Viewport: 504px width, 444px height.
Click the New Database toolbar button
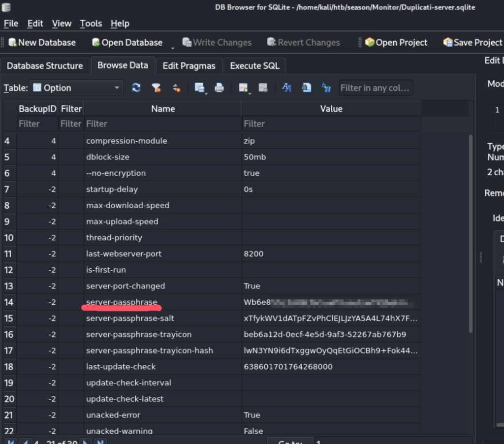point(42,42)
